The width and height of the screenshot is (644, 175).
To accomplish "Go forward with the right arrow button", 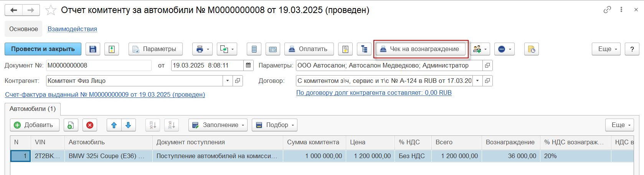I will coord(31,10).
